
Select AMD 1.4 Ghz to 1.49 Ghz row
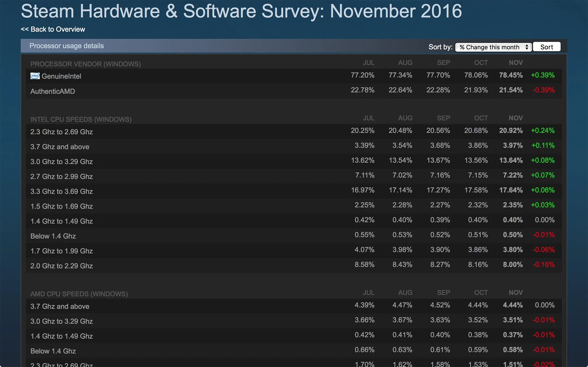click(x=294, y=336)
